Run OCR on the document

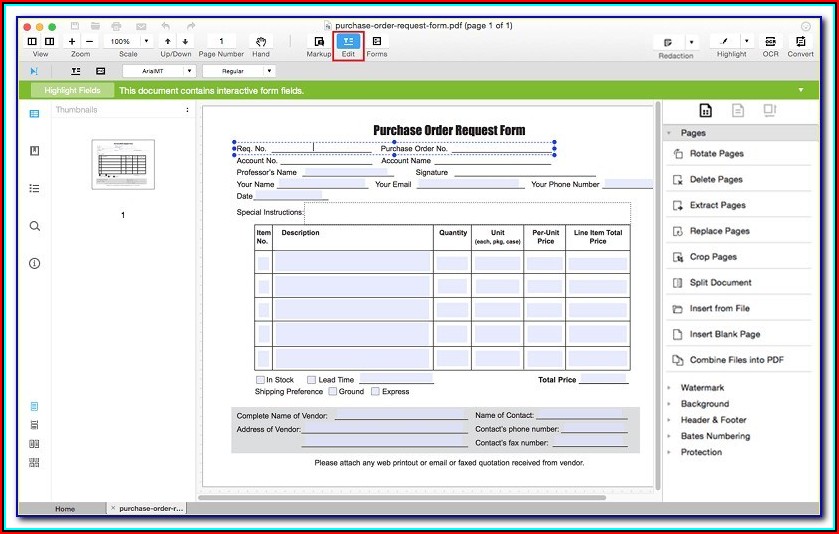click(770, 42)
